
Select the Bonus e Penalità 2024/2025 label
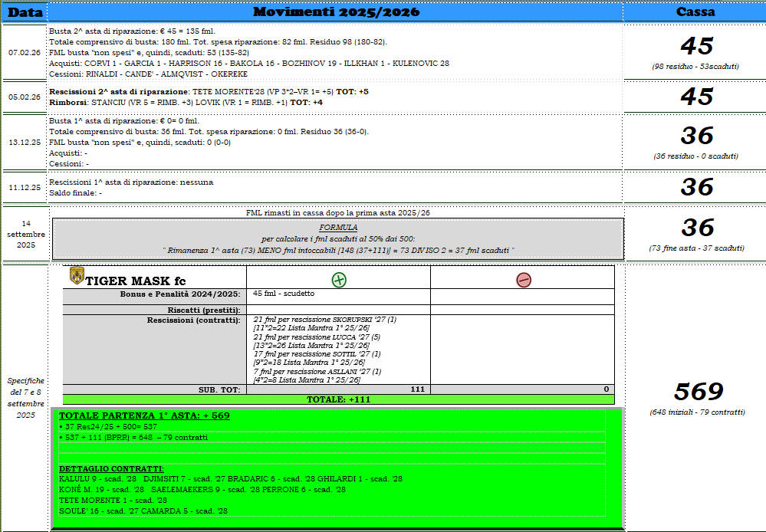pyautogui.click(x=180, y=294)
